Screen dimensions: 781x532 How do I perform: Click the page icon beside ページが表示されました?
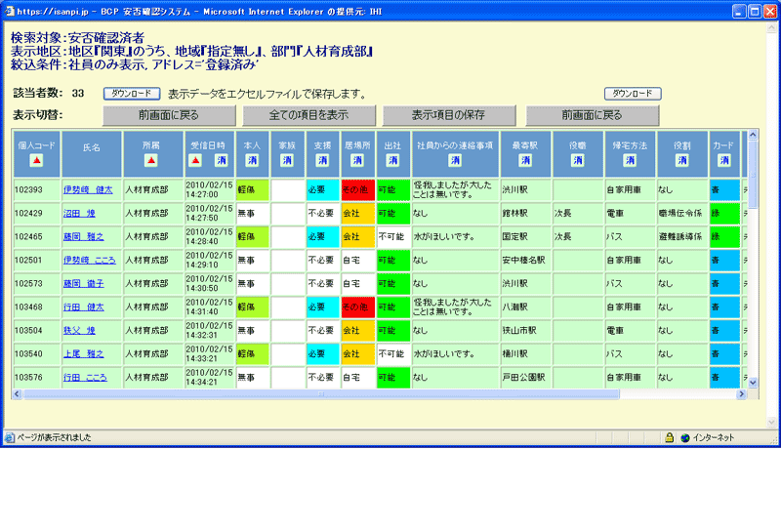click(10, 437)
